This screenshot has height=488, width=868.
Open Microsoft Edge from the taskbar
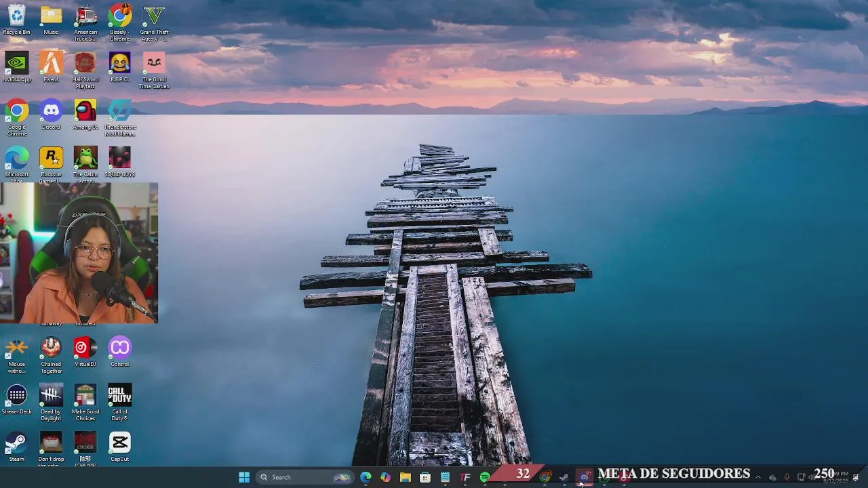tap(366, 477)
